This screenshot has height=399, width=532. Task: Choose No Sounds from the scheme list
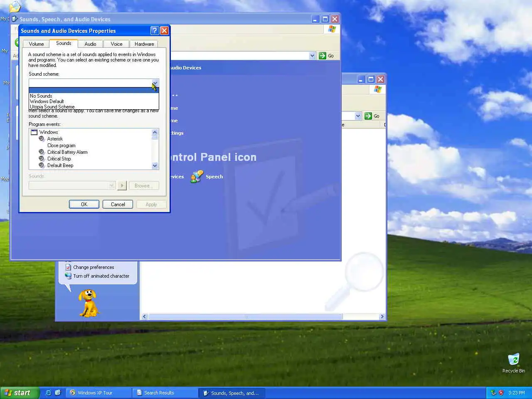pos(94,96)
